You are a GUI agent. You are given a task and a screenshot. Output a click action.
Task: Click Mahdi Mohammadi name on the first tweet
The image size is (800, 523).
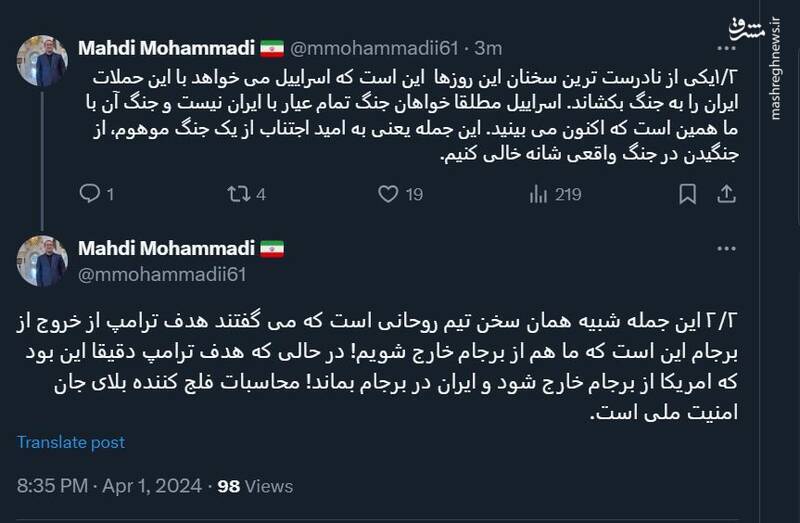[x=166, y=48]
